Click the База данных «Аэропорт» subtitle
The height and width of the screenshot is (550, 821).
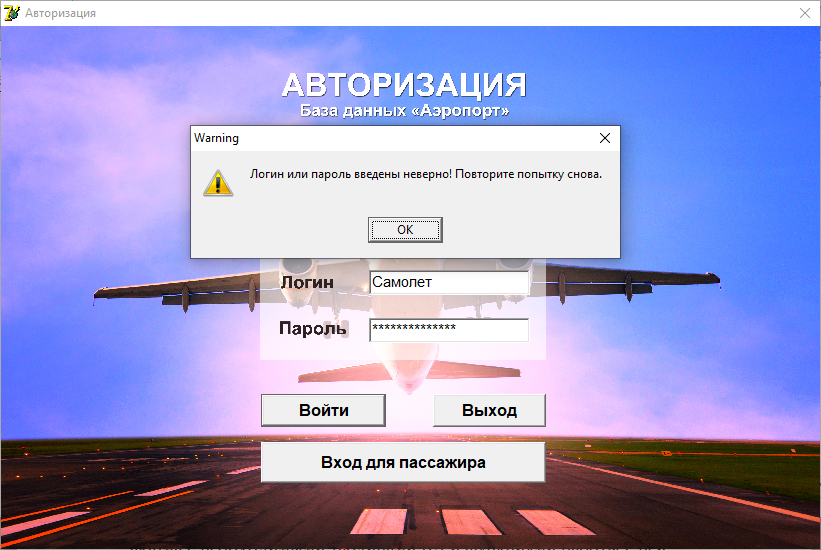coord(404,111)
